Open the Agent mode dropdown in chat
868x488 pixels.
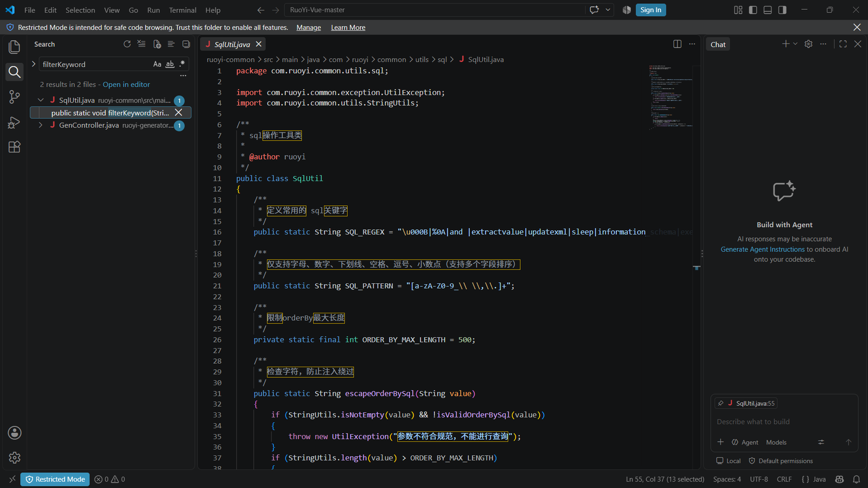click(x=745, y=442)
